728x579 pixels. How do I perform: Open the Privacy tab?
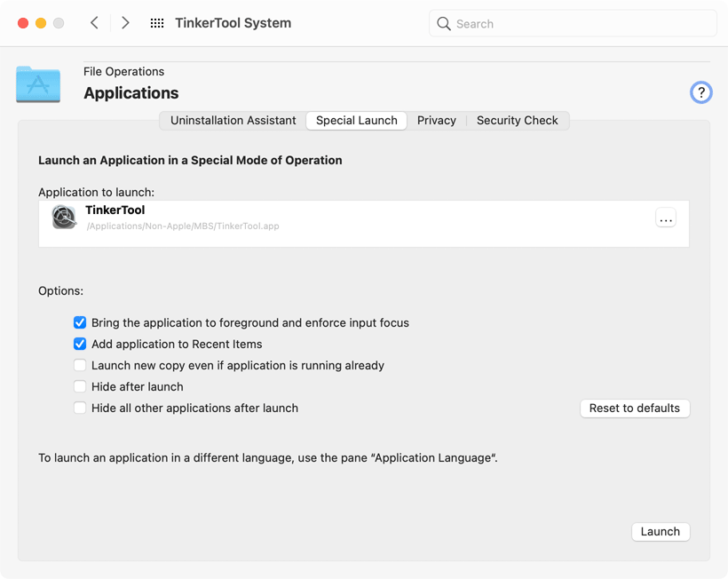(x=437, y=121)
